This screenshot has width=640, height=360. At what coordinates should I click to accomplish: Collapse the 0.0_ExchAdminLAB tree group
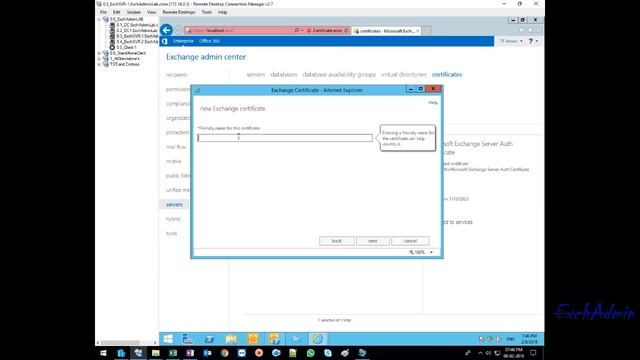[x=99, y=19]
